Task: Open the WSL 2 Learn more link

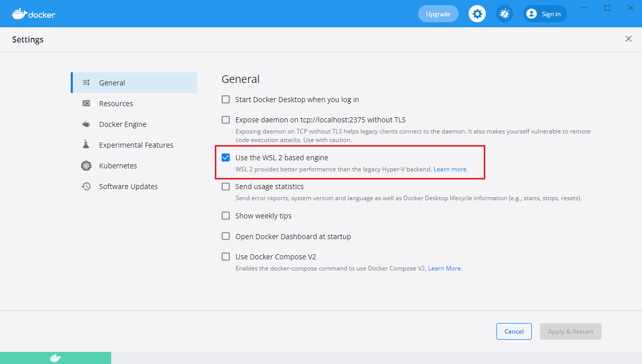Action: tap(450, 169)
